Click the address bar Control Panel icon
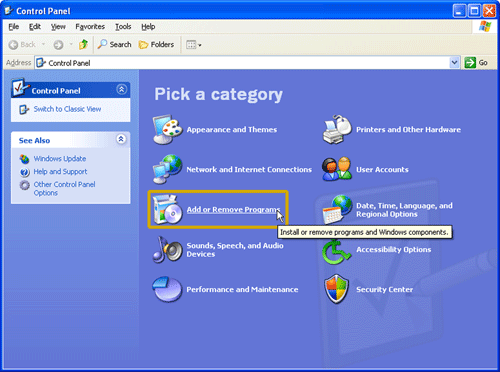This screenshot has height=372, width=500. point(41,63)
